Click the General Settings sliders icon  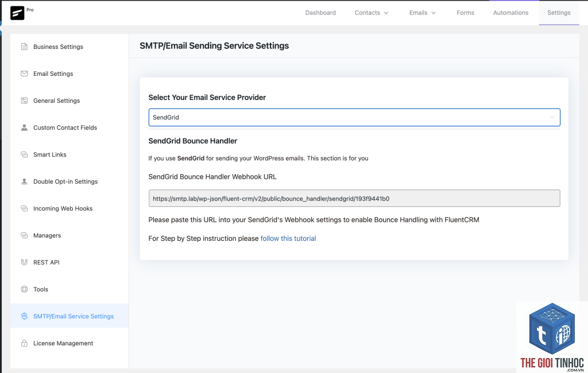[x=24, y=101]
